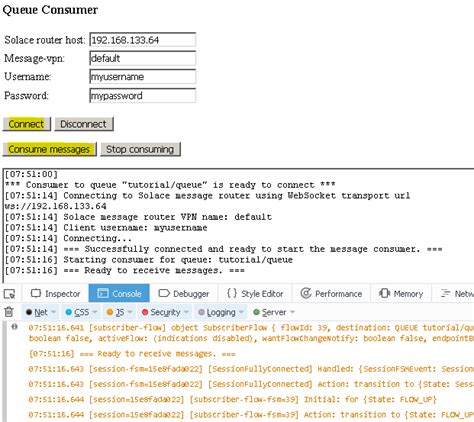474x422 pixels.
Task: Toggle the Server log filter
Action: 270,312
